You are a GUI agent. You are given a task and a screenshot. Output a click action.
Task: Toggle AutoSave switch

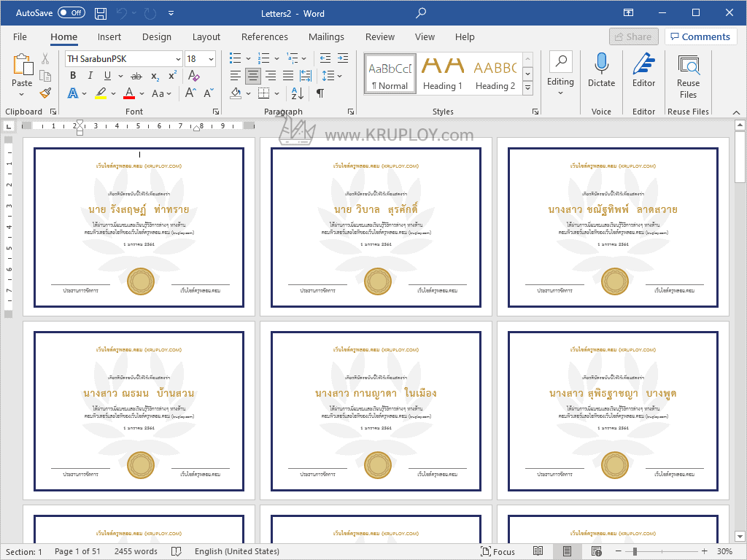[71, 13]
